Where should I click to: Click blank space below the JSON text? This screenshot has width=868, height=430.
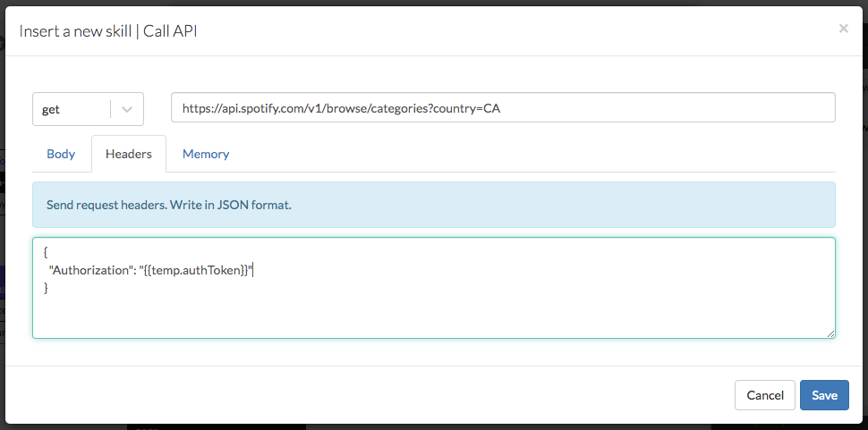pyautogui.click(x=358, y=317)
